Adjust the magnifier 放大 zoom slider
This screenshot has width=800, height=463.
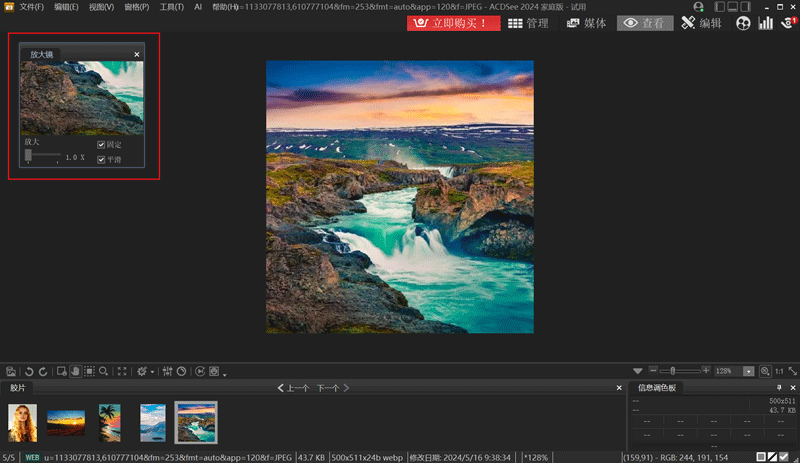point(29,154)
